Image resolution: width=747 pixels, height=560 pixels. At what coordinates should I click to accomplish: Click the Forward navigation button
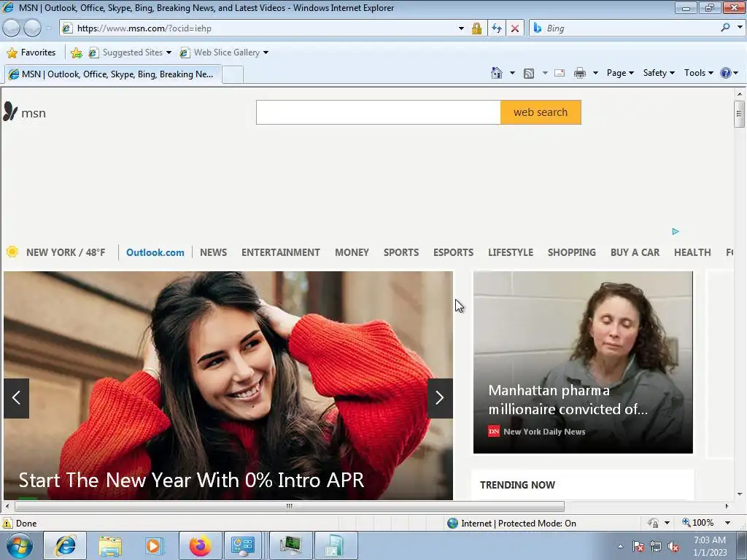tap(32, 28)
